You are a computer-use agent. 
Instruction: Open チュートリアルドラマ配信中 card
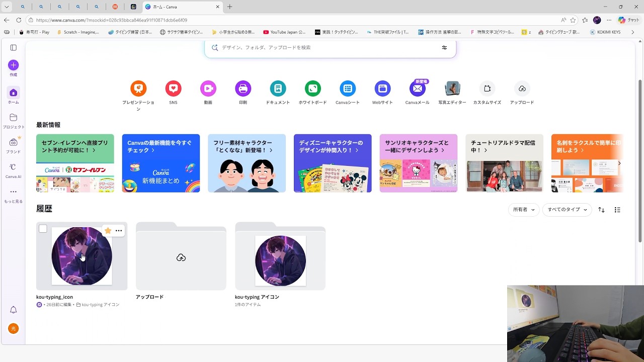tap(505, 163)
